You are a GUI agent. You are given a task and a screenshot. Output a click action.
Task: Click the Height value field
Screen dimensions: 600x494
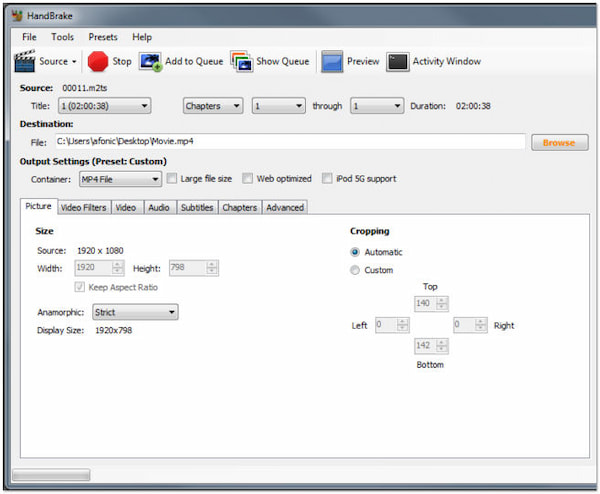pyautogui.click(x=188, y=268)
